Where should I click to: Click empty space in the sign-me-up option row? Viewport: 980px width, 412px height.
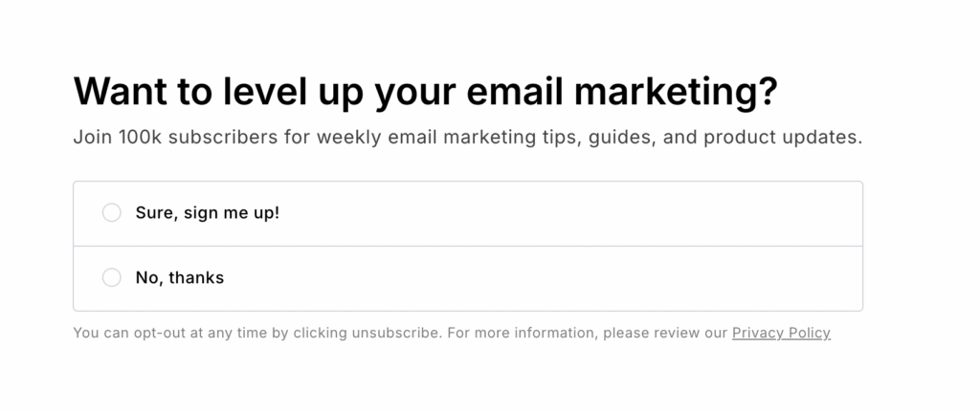pyautogui.click(x=574, y=212)
